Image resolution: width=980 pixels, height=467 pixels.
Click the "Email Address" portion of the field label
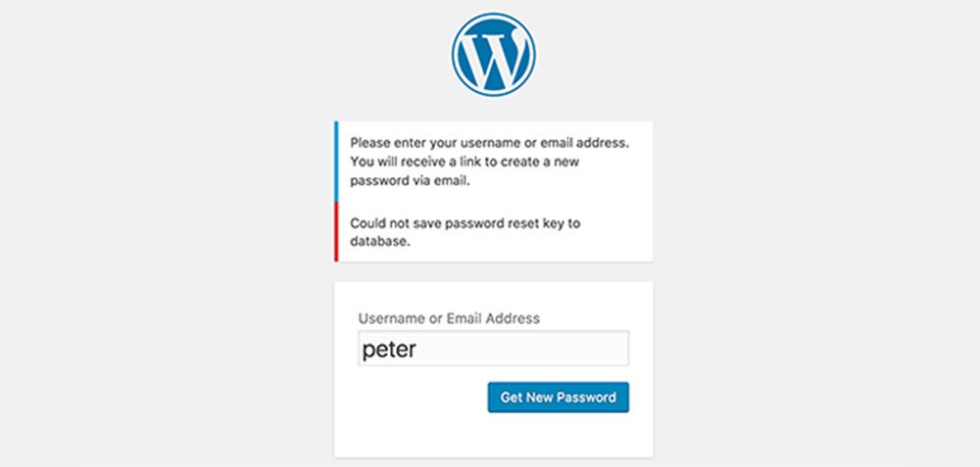click(492, 318)
